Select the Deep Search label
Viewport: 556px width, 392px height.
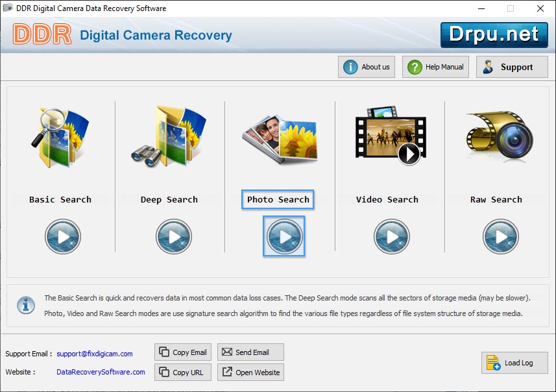pos(169,200)
